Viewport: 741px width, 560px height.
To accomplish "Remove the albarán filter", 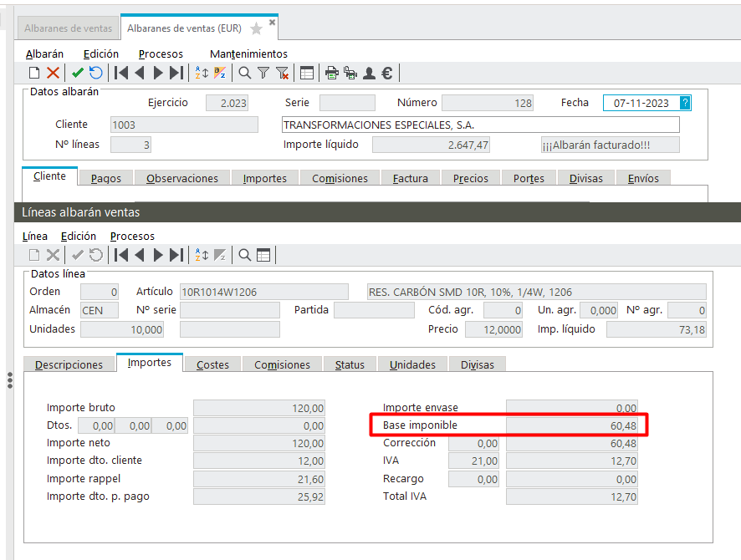I will pyautogui.click(x=282, y=73).
